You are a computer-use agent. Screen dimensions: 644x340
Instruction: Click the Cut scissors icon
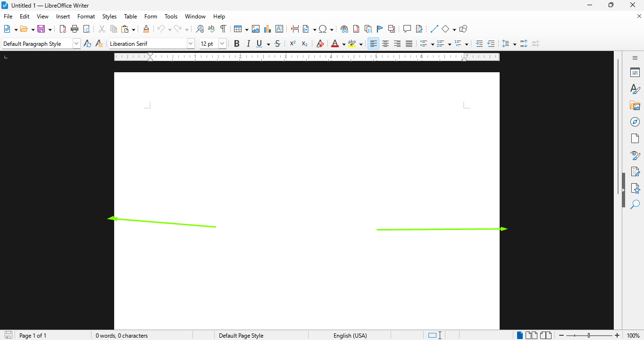tap(101, 29)
